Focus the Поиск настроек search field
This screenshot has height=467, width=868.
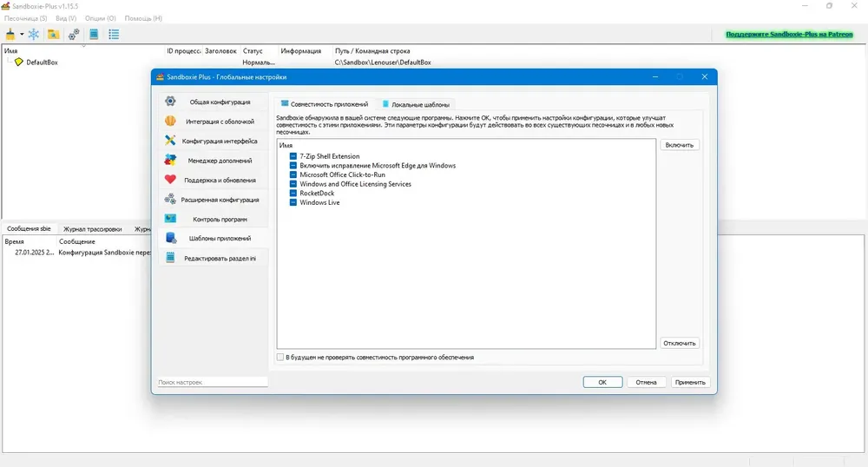point(213,382)
